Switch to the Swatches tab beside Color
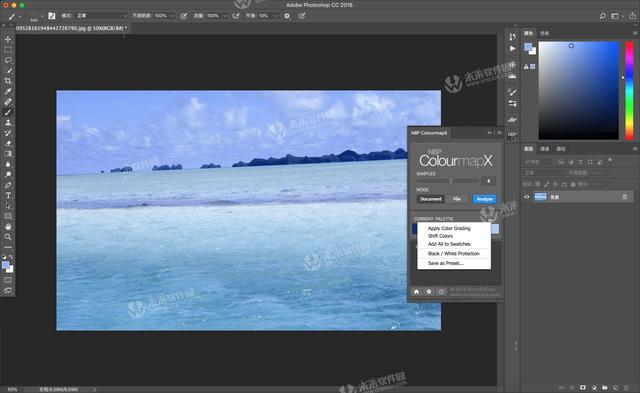Image resolution: width=640 pixels, height=393 pixels. [x=544, y=33]
